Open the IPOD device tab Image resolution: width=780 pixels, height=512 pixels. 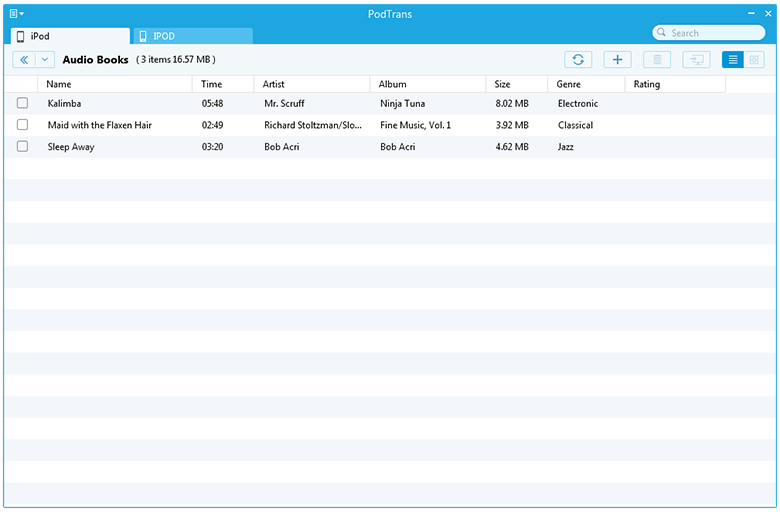(192, 36)
